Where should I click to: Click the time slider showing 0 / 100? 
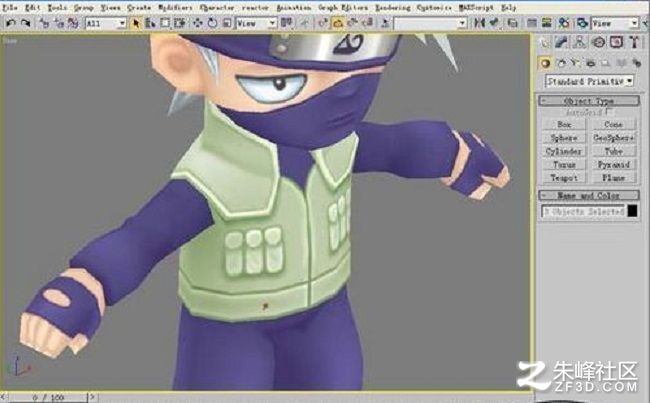coord(46,398)
